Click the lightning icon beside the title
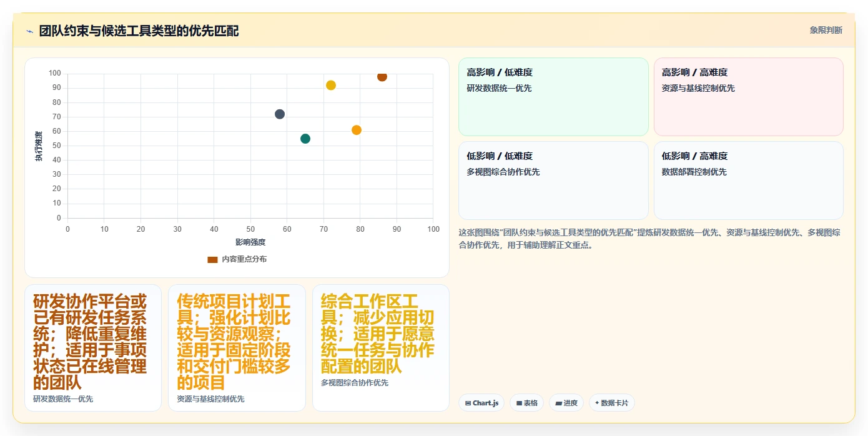 click(29, 31)
